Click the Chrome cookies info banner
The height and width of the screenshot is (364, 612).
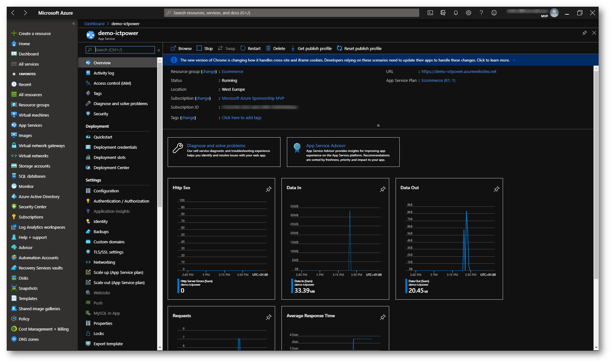click(380, 60)
